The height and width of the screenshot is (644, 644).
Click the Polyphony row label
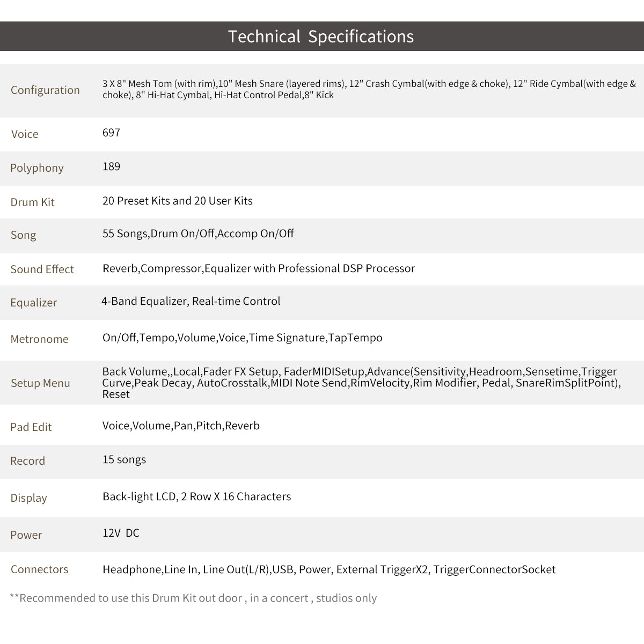[36, 168]
